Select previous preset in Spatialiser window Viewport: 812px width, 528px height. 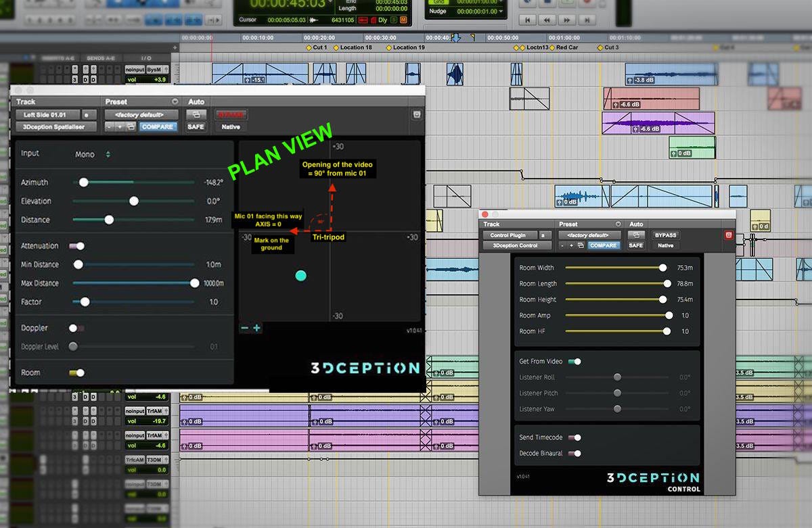(110, 127)
